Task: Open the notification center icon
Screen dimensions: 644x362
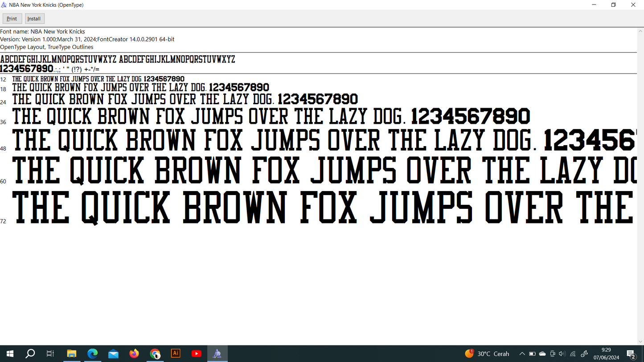Action: 631,354
